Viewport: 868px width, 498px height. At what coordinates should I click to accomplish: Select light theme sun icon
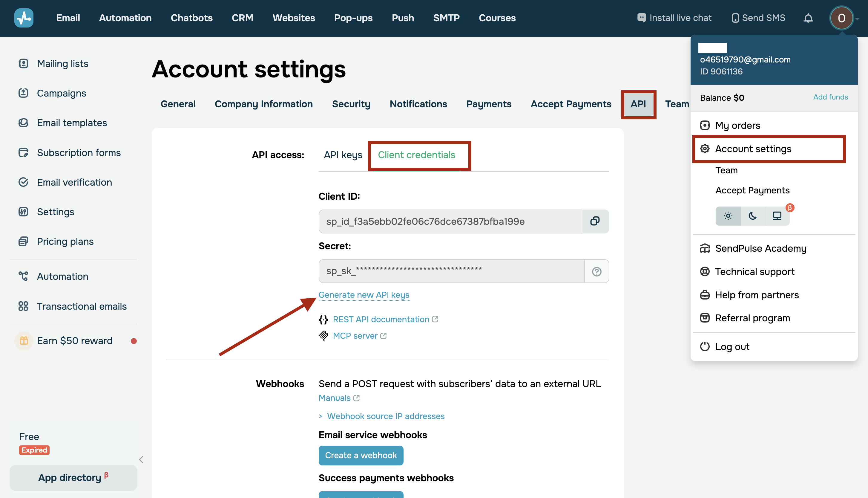pos(728,216)
